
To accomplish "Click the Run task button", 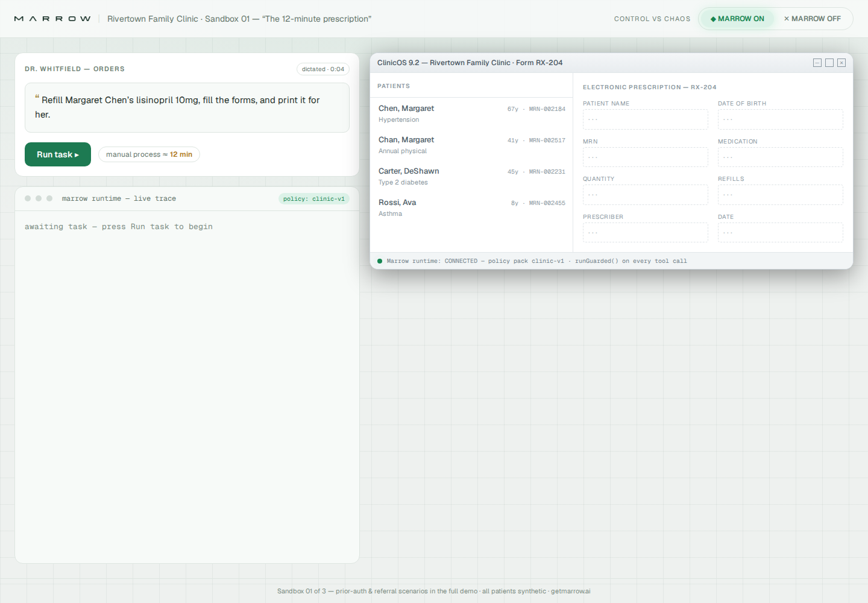I will pyautogui.click(x=58, y=154).
